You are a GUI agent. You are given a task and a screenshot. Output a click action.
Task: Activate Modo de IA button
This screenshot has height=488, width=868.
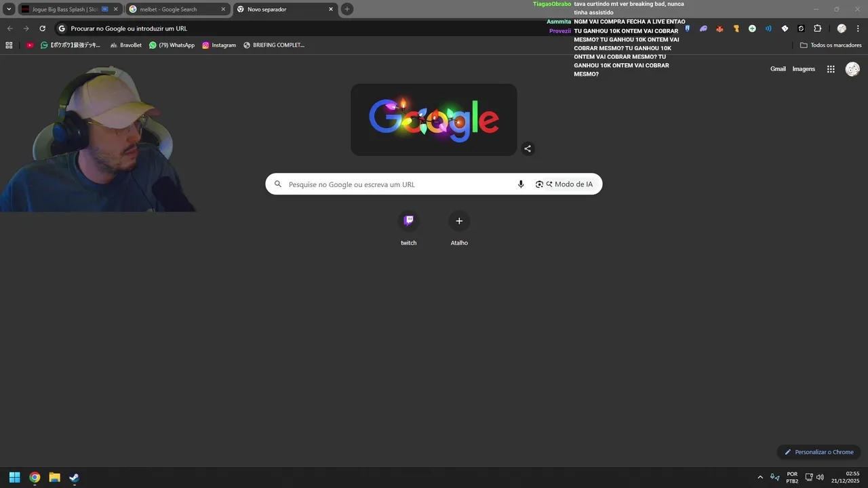570,184
